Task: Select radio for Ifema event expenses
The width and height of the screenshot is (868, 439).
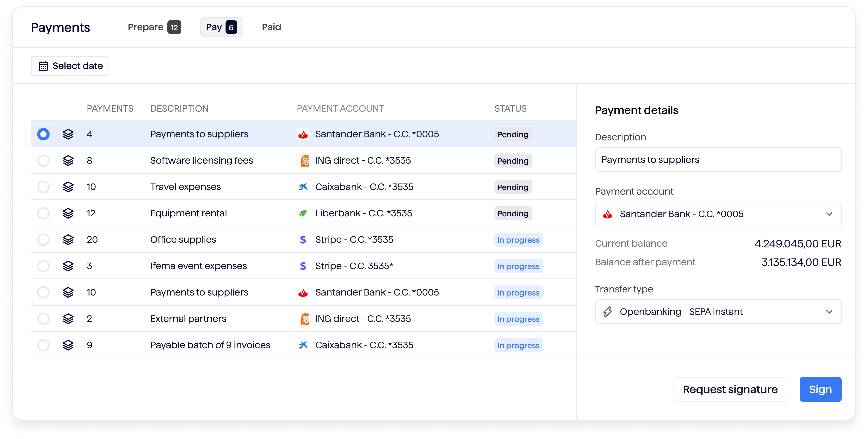Action: tap(43, 266)
